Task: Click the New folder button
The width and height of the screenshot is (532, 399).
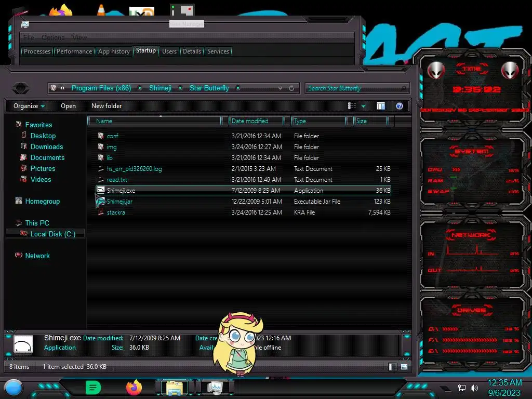Action: (107, 106)
